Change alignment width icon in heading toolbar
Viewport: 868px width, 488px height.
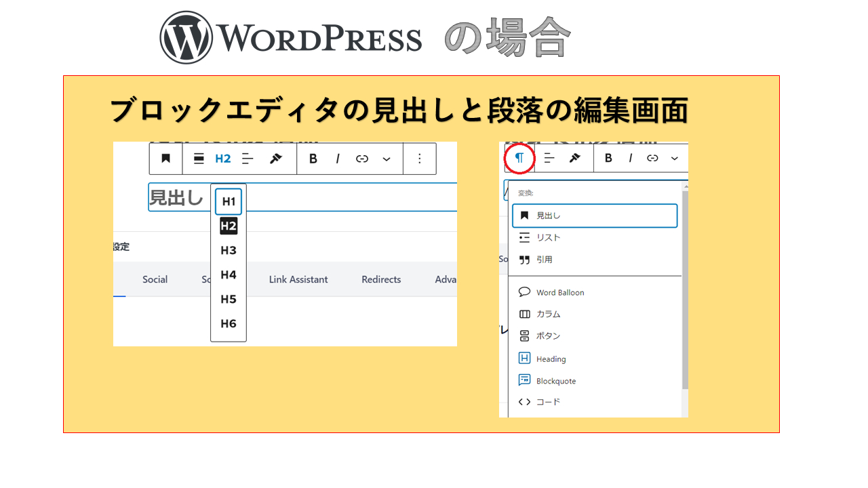pyautogui.click(x=199, y=159)
